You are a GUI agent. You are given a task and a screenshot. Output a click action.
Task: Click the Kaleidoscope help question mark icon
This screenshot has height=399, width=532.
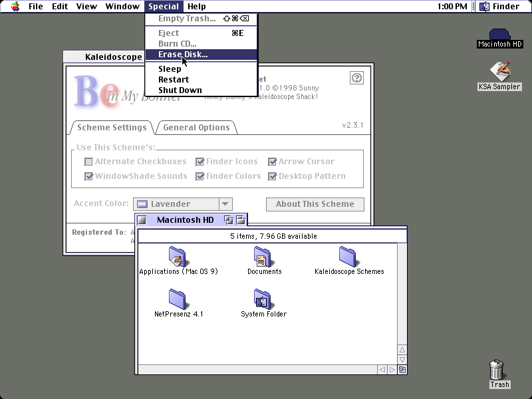pyautogui.click(x=356, y=78)
